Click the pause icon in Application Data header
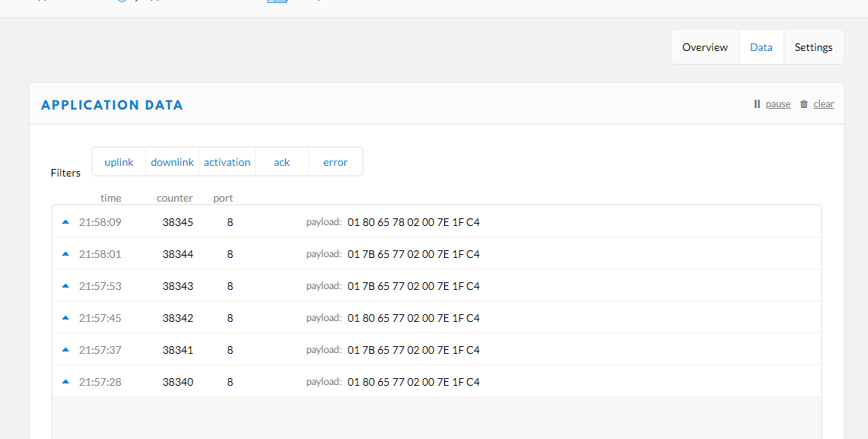This screenshot has height=439, width=868. pyautogui.click(x=757, y=104)
